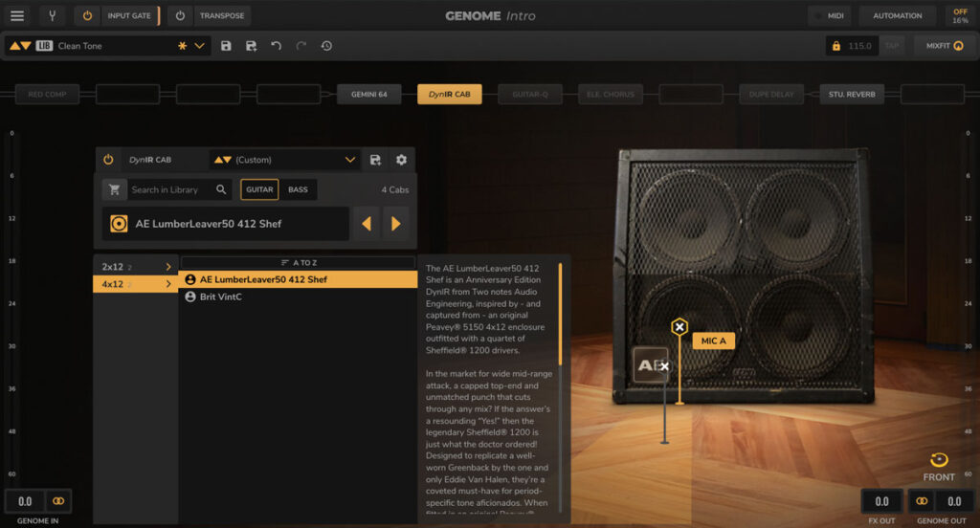Select the DynIR CAB slot
The image size is (980, 528).
click(450, 95)
